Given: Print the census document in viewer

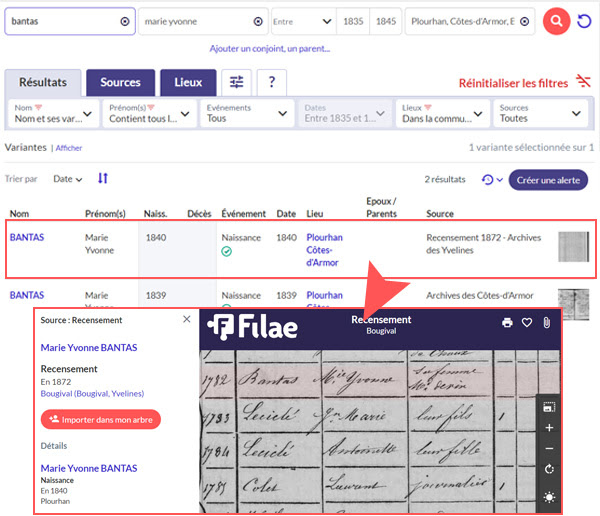Looking at the screenshot, I should pos(507,323).
